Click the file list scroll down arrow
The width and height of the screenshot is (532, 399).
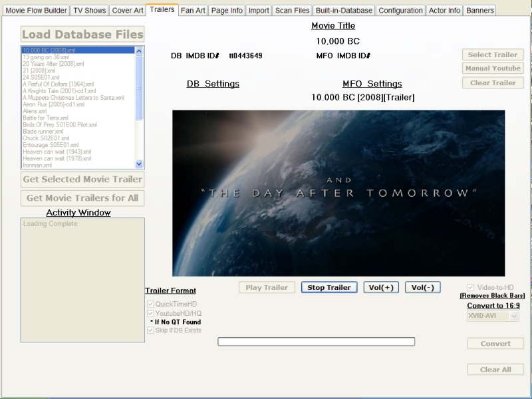pyautogui.click(x=139, y=164)
